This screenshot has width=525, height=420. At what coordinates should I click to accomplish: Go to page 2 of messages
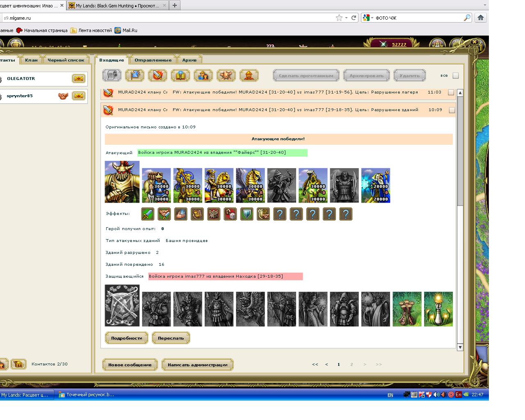(x=352, y=364)
